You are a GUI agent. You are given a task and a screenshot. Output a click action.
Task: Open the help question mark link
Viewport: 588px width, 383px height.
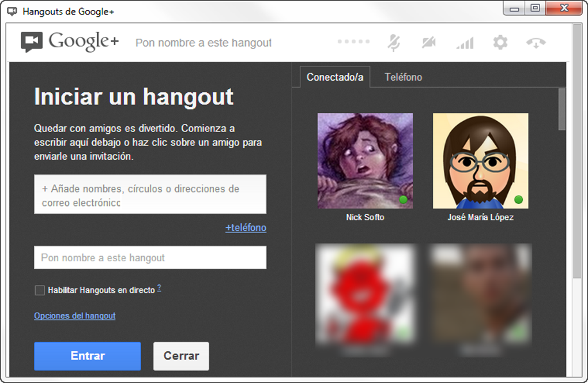tap(159, 288)
